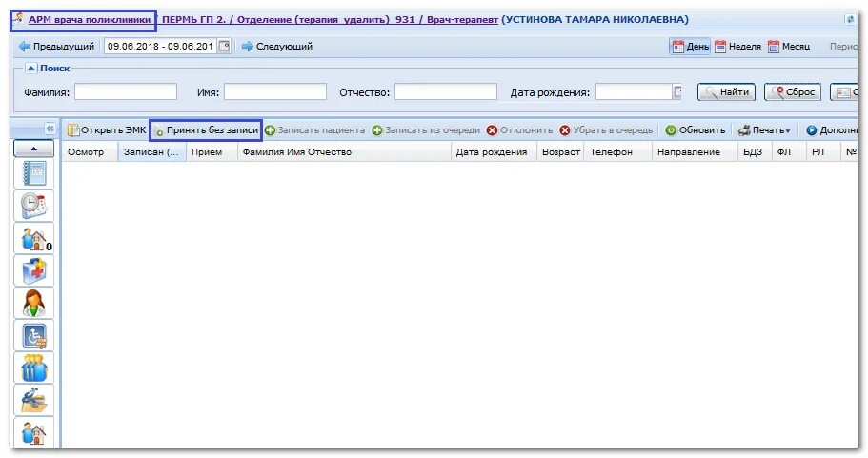
Task: Sort by Телефон column header
Action: 618,152
